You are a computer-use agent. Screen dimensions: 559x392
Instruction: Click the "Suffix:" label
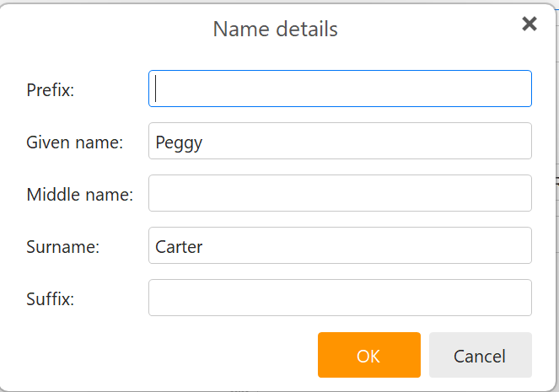point(51,299)
